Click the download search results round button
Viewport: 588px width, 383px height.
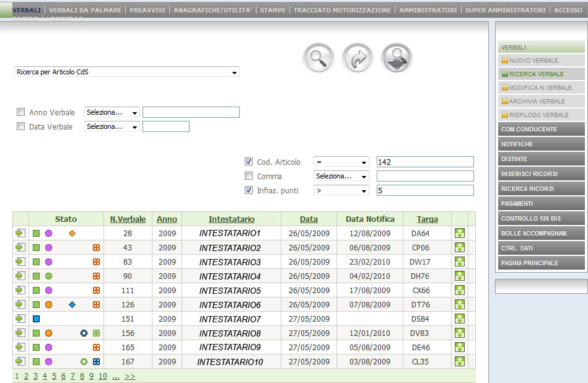(x=397, y=58)
